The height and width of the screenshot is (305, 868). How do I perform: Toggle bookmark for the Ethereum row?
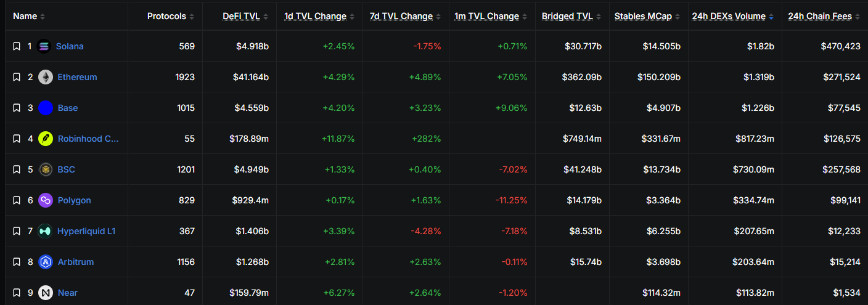pyautogui.click(x=17, y=77)
